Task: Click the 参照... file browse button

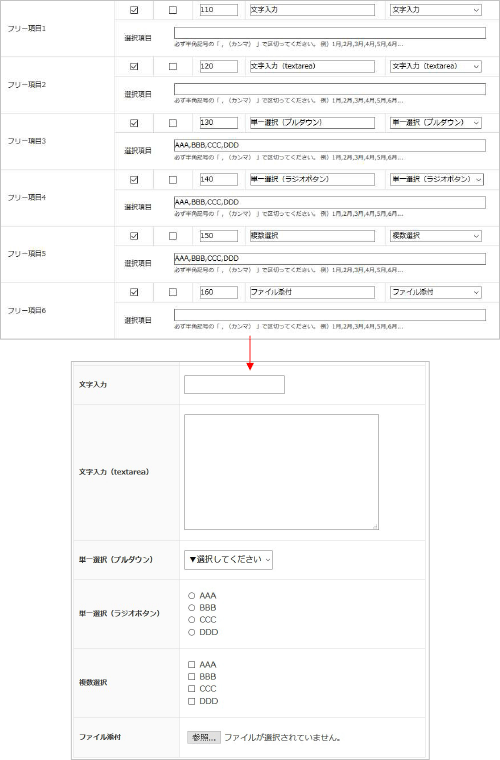Action: pos(203,738)
